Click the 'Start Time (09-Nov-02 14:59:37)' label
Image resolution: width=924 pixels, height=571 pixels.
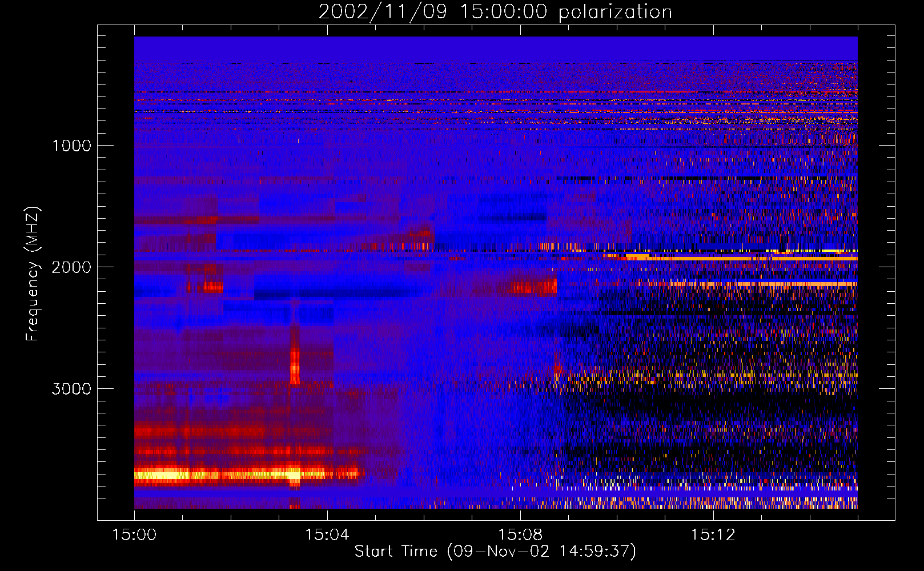coord(495,552)
